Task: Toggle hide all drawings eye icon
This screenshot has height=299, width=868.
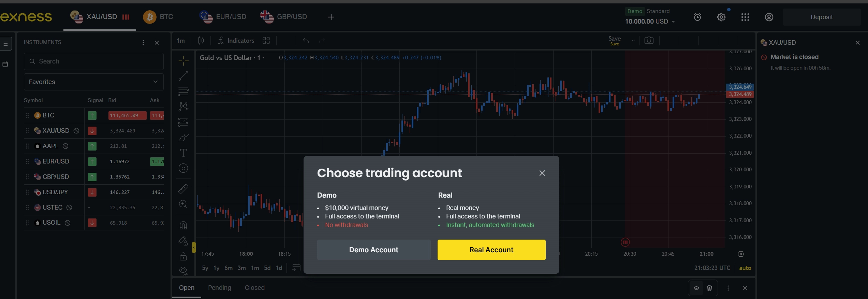Action: pos(183,271)
